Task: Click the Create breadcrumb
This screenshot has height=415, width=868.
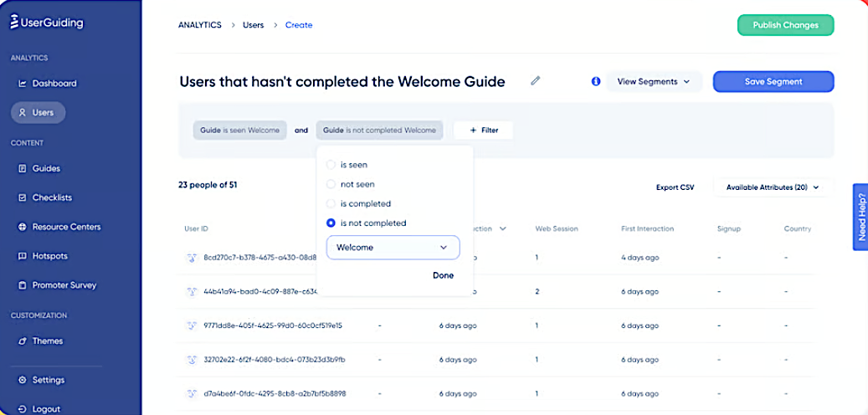Action: pyautogui.click(x=299, y=25)
